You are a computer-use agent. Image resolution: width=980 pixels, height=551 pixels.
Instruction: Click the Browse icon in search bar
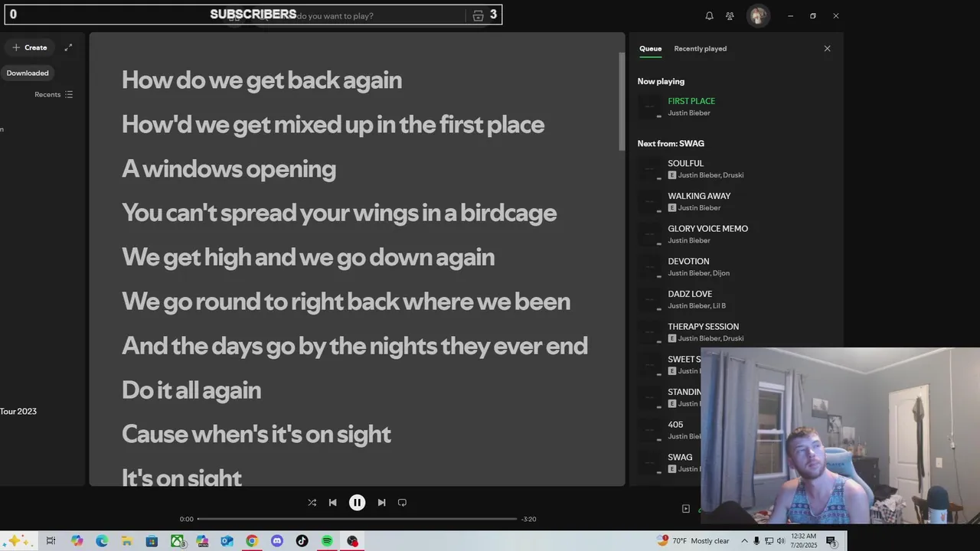point(479,15)
